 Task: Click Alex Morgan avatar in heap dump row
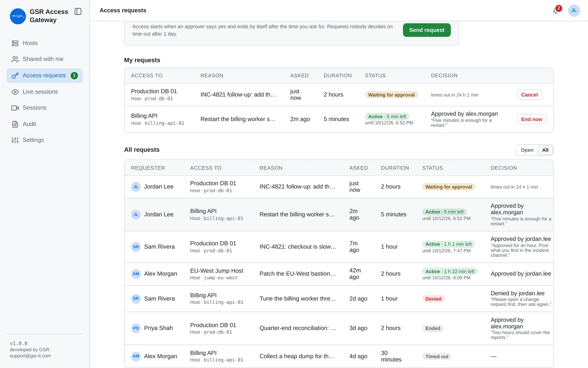pyautogui.click(x=136, y=356)
